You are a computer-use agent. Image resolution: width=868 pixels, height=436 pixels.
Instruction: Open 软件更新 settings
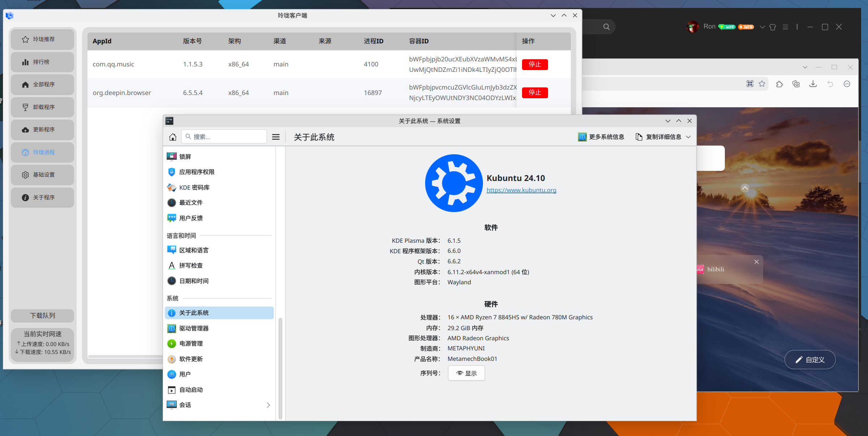[x=219, y=359]
